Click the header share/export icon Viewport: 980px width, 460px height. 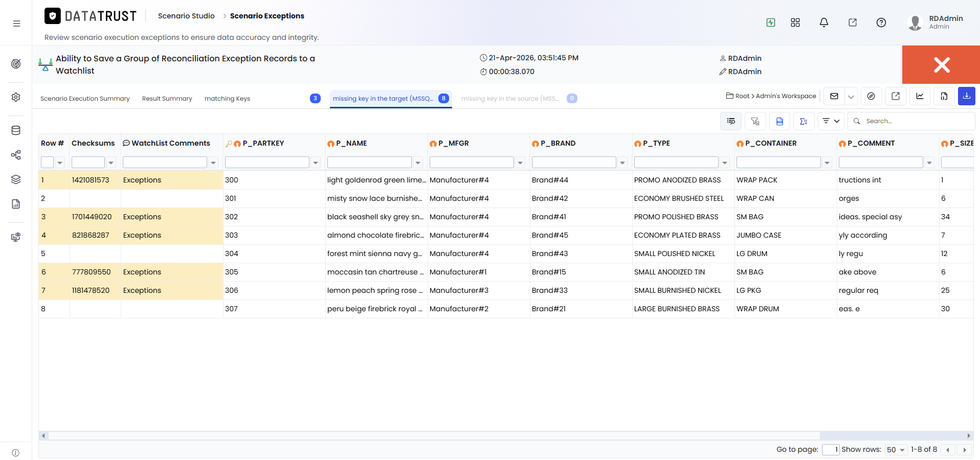click(853, 22)
